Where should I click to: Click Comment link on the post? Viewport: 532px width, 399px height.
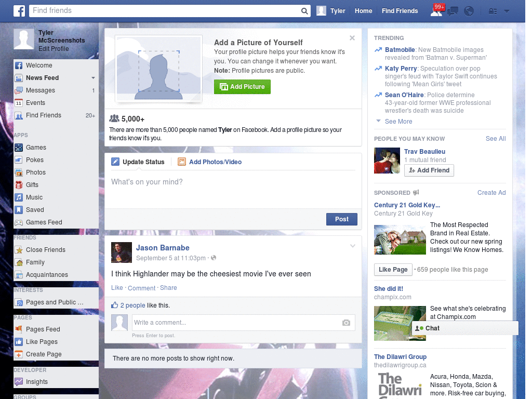141,288
